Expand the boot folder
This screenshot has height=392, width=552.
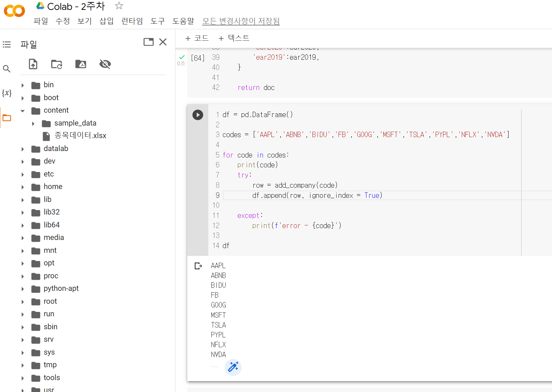(x=23, y=98)
